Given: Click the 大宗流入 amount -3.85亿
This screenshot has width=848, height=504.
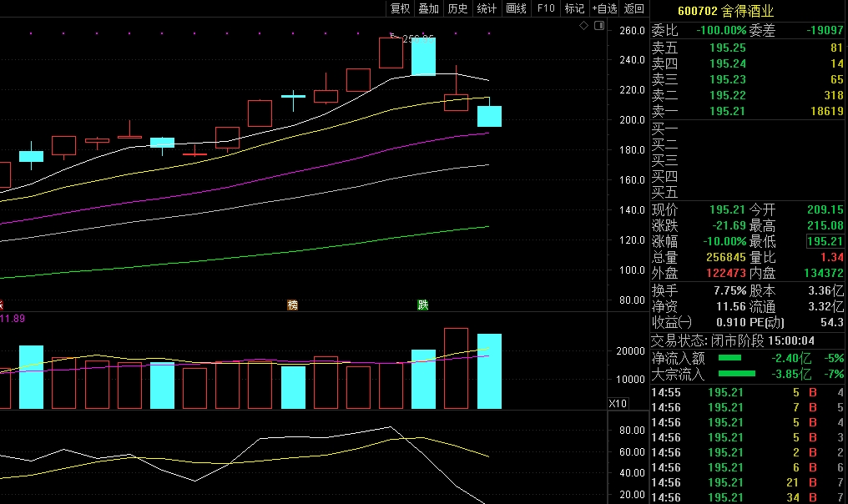Looking at the screenshot, I should (791, 374).
